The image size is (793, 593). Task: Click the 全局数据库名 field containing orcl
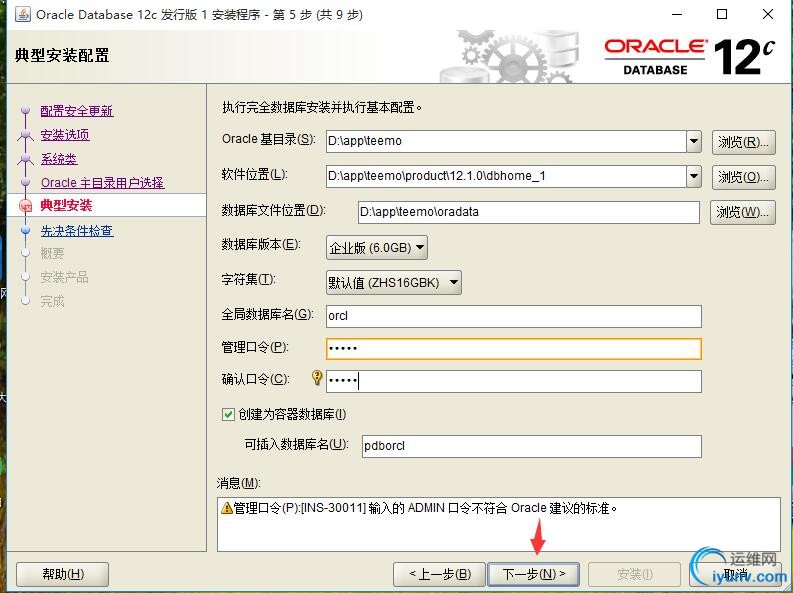[x=514, y=316]
